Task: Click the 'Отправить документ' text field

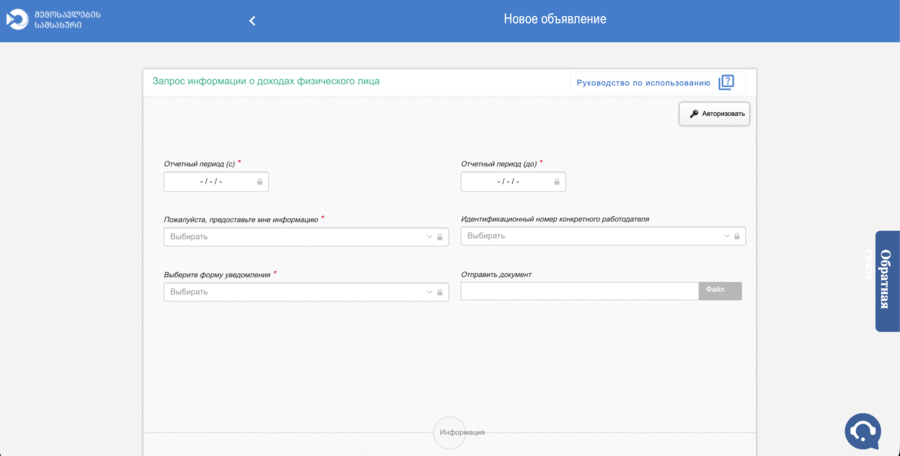Action: (x=579, y=291)
